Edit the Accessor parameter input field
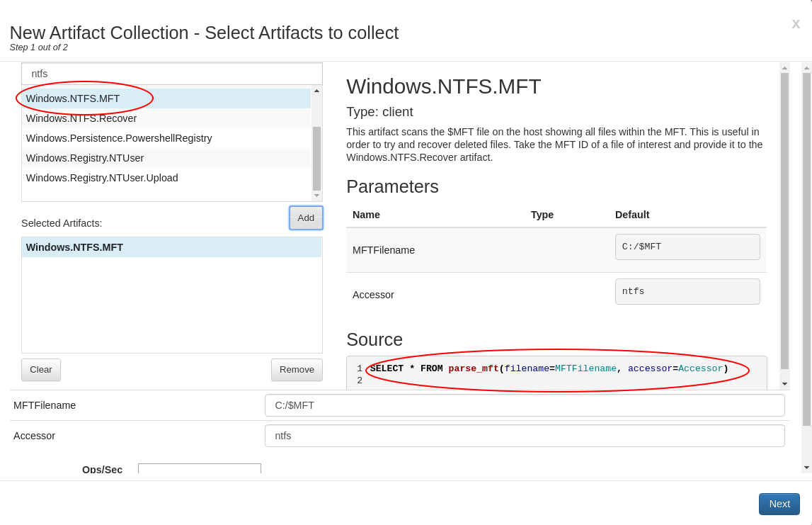Viewport: 812px width, 525px height. pyautogui.click(x=524, y=436)
